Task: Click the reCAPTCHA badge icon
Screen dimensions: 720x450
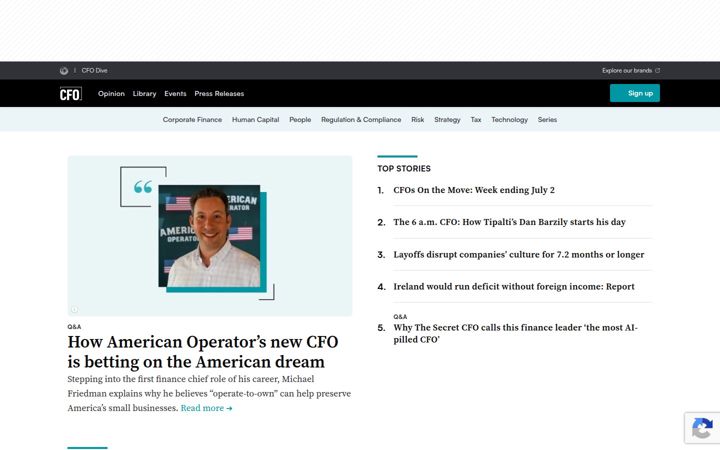Action: pyautogui.click(x=702, y=428)
